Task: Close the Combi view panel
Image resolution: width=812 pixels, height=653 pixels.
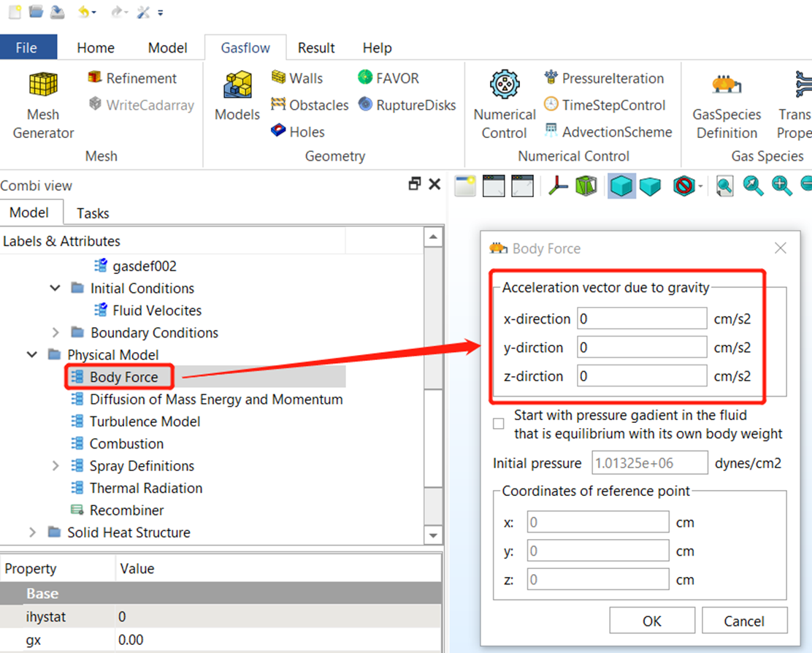Action: point(434,183)
